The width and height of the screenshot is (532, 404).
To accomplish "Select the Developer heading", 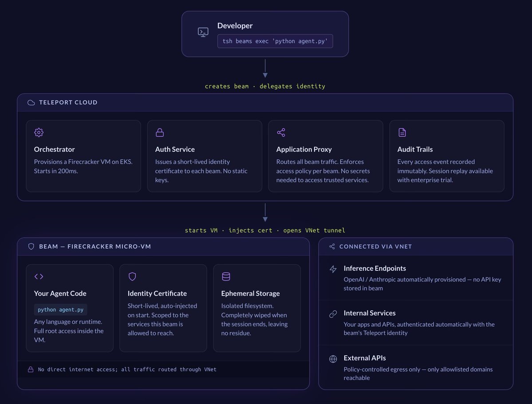I will point(235,25).
